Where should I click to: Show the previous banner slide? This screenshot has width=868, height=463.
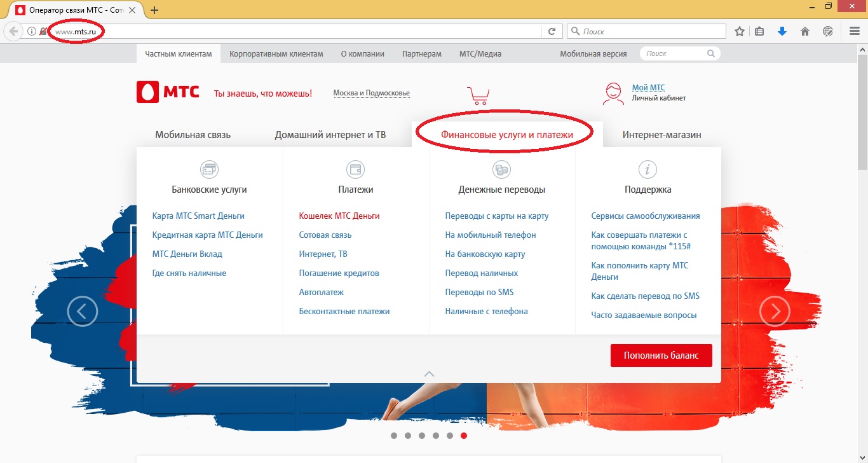coord(83,312)
